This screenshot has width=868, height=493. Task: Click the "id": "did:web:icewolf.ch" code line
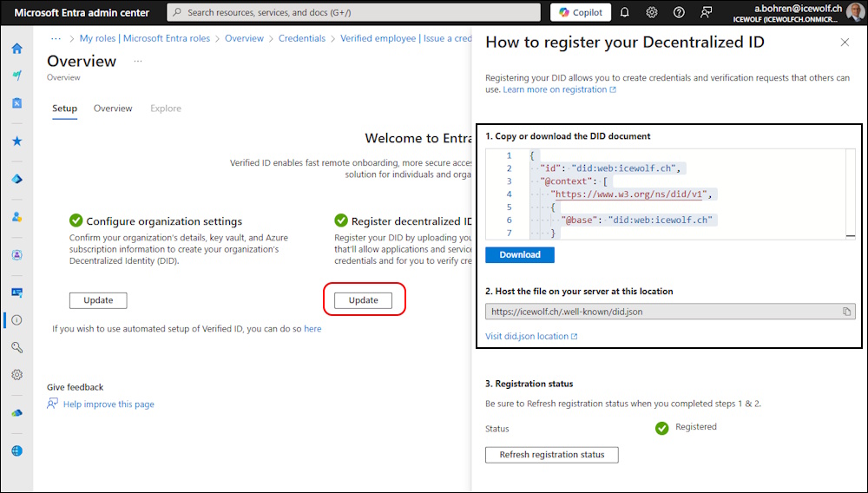pos(610,168)
